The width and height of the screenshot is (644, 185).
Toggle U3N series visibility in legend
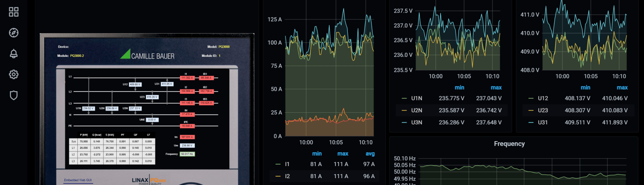tap(416, 122)
